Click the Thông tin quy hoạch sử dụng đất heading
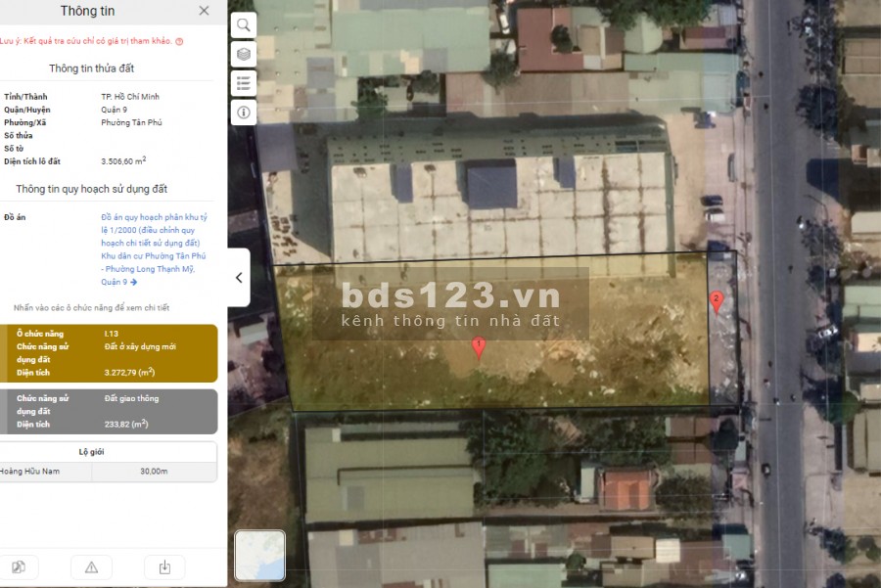The width and height of the screenshot is (881, 588). point(92,189)
